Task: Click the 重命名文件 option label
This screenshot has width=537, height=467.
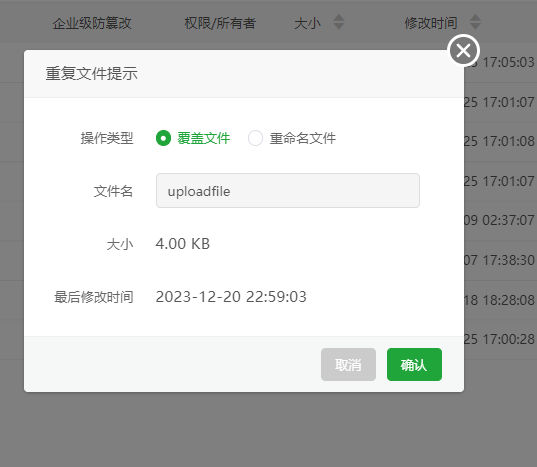Action: pyautogui.click(x=302, y=138)
